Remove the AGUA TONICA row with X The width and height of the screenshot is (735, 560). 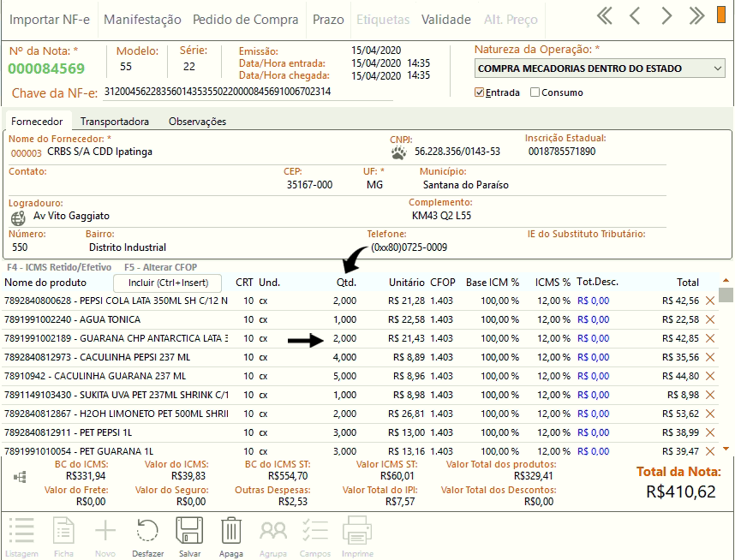[x=710, y=319]
